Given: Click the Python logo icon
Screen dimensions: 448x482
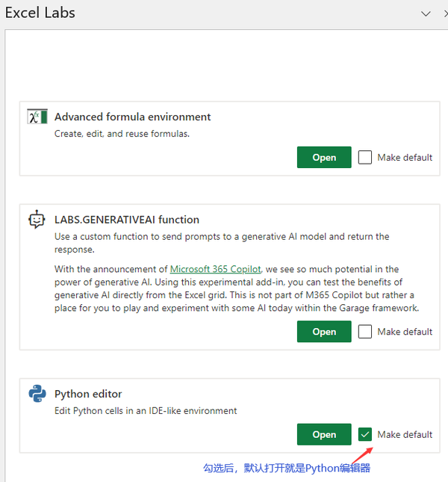Looking at the screenshot, I should click(x=37, y=394).
